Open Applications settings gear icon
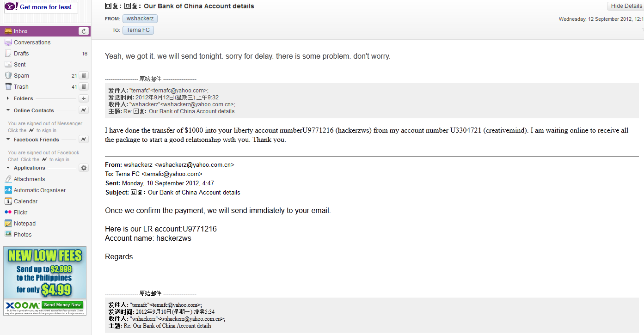644x335 pixels. pos(84,168)
